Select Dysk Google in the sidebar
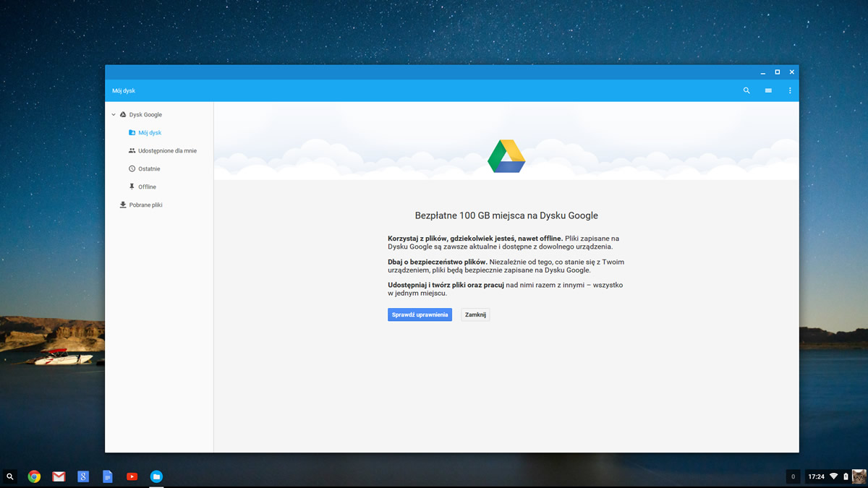The width and height of the screenshot is (868, 488). (x=145, y=114)
